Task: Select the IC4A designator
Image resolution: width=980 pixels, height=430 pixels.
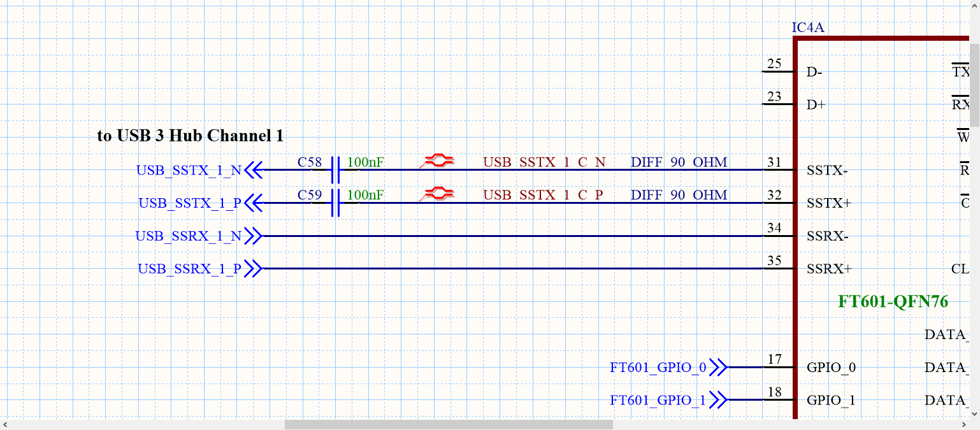Action: 809,28
